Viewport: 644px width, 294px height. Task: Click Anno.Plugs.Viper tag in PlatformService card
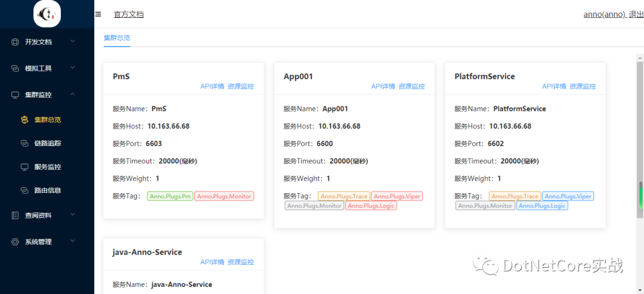click(568, 196)
